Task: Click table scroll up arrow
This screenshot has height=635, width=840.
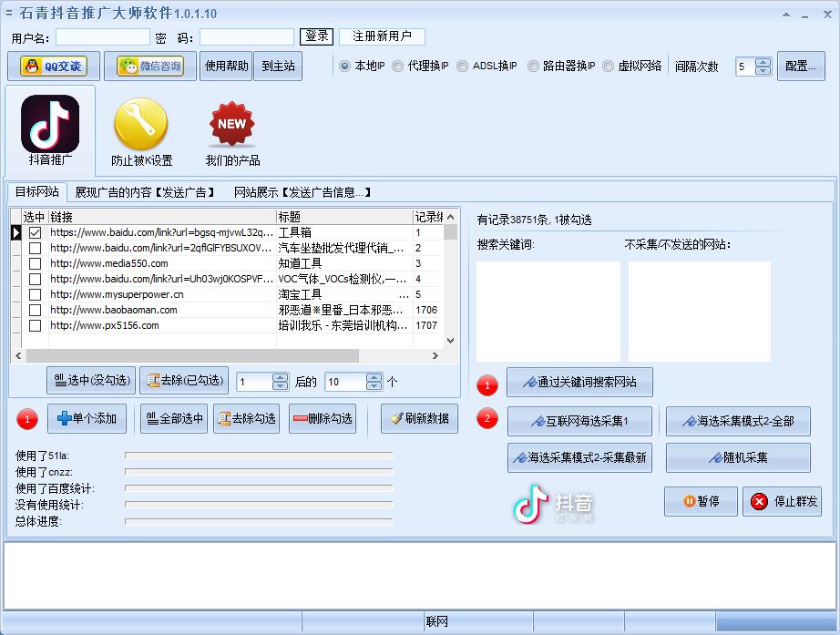Action: point(451,217)
